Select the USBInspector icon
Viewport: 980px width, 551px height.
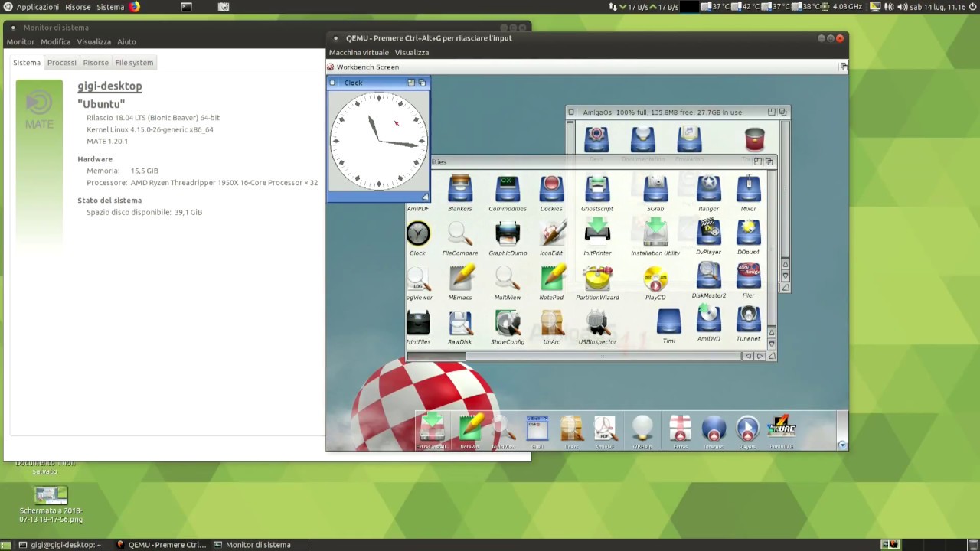(597, 323)
